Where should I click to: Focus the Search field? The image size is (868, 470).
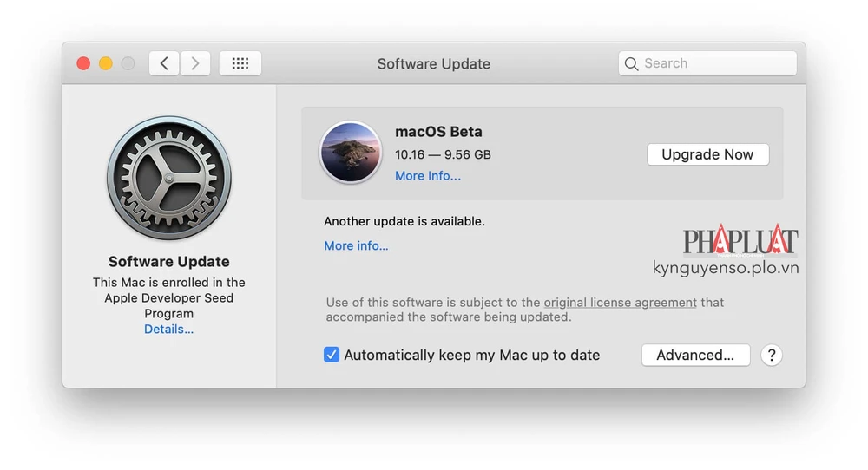[707, 63]
